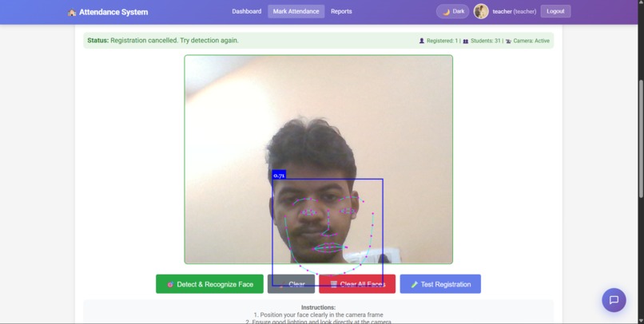Screen dimensions: 644x324
Task: Click the Instructions heading
Action: pyautogui.click(x=318, y=307)
